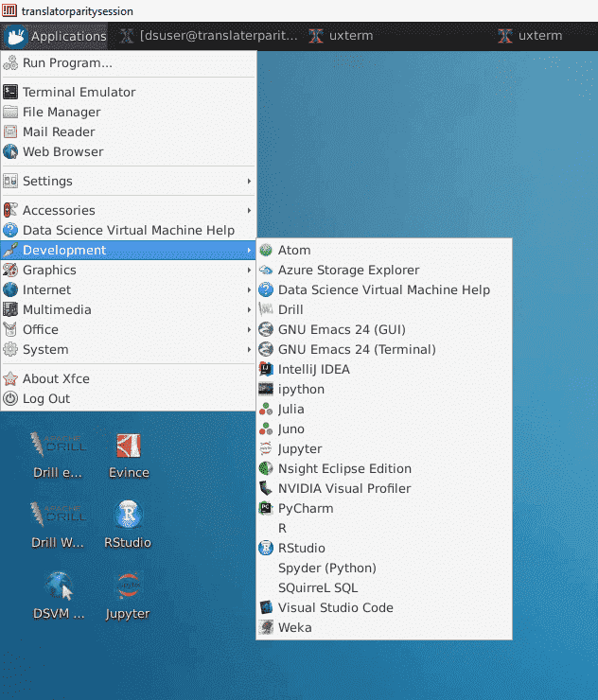Click the Nsight Eclipse Edition icon
This screenshot has height=700, width=598.
(x=266, y=468)
